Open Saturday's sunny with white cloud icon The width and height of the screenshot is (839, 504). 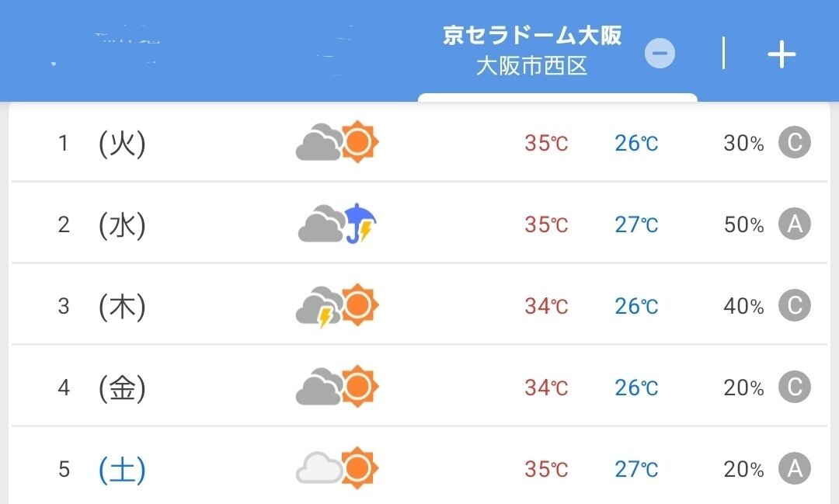click(337, 468)
